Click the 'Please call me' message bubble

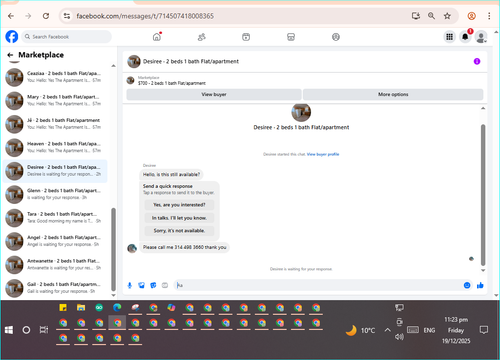pyautogui.click(x=185, y=247)
